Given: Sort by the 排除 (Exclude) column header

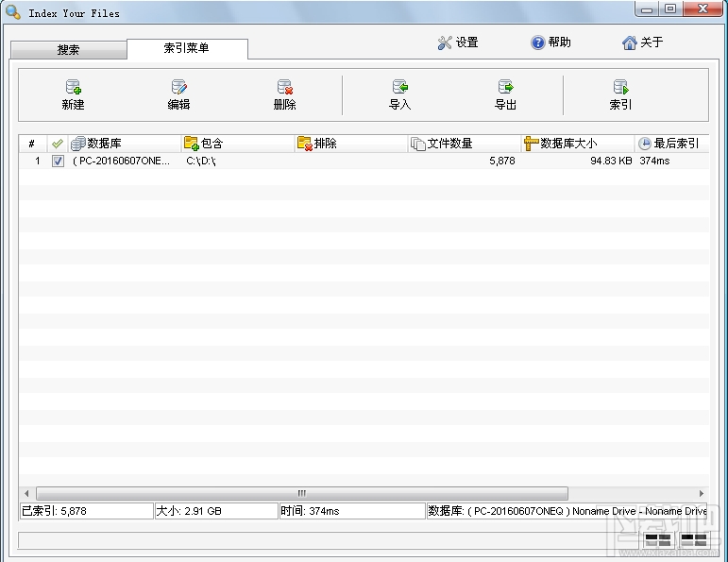Looking at the screenshot, I should coord(351,144).
